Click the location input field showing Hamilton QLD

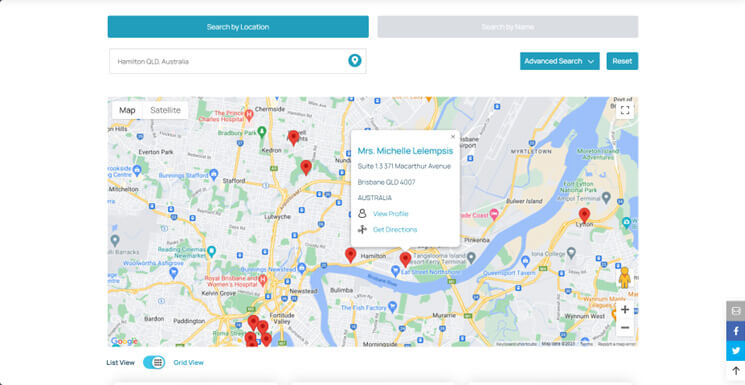tap(238, 61)
